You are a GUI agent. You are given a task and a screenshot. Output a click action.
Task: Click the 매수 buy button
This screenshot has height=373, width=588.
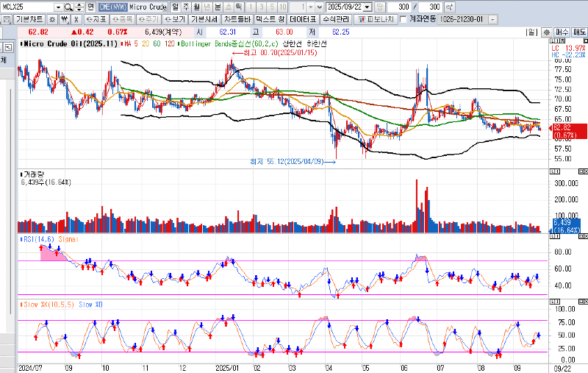tap(561, 32)
